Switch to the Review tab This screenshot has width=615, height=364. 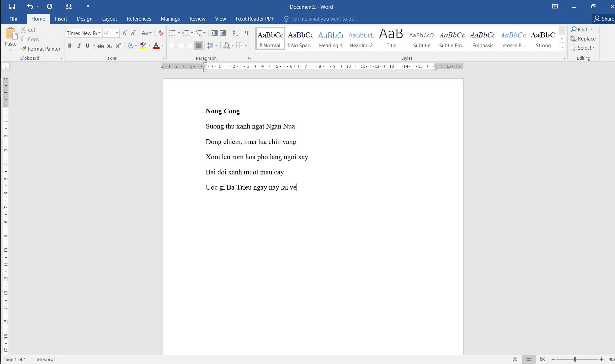point(197,19)
